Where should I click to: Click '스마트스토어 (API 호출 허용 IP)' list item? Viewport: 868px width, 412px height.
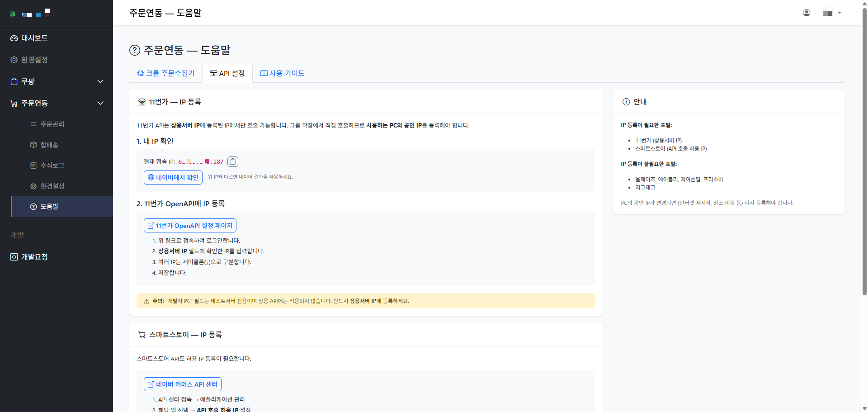pos(671,149)
